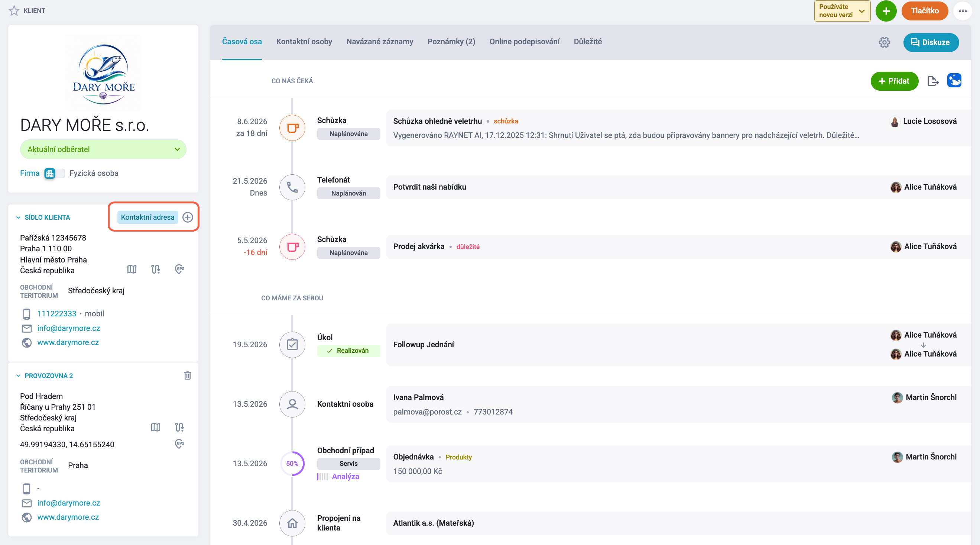
Task: Click the 50% progress circle
Action: coord(292,464)
